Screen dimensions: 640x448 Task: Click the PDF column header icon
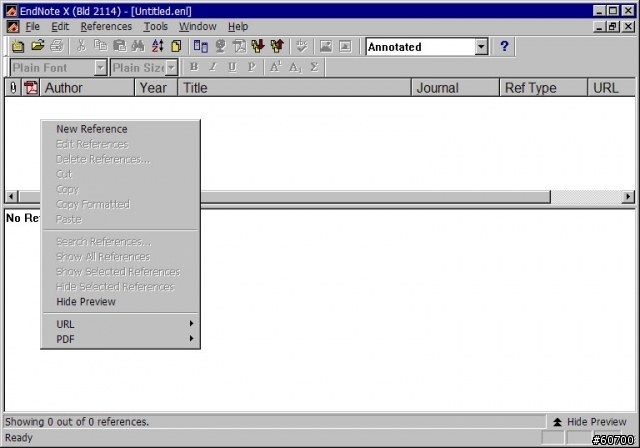[31, 88]
